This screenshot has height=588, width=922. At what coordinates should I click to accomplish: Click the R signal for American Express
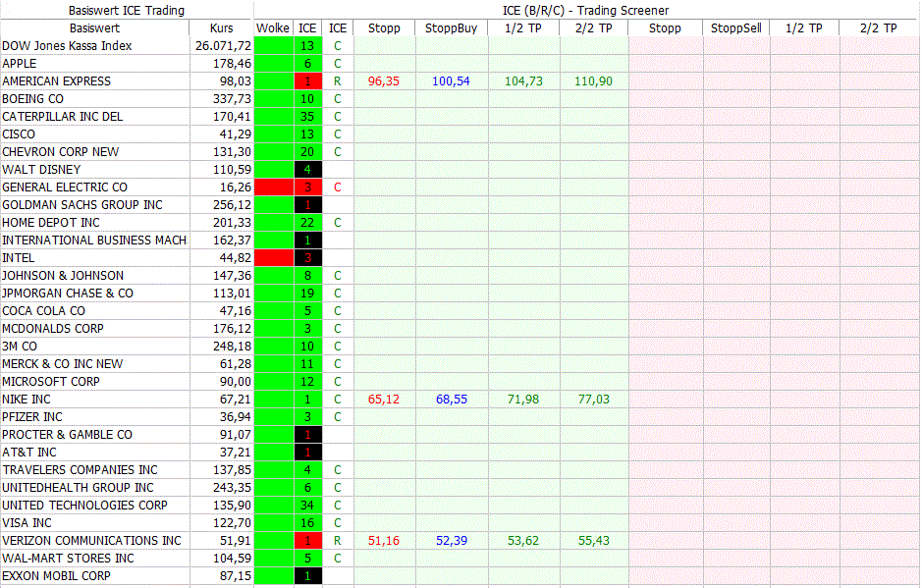pos(338,81)
